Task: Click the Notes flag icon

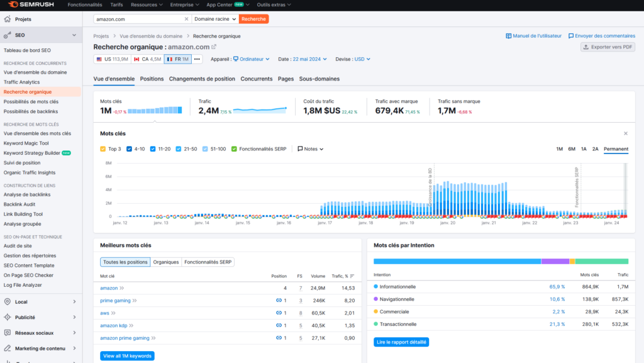Action: pos(300,148)
